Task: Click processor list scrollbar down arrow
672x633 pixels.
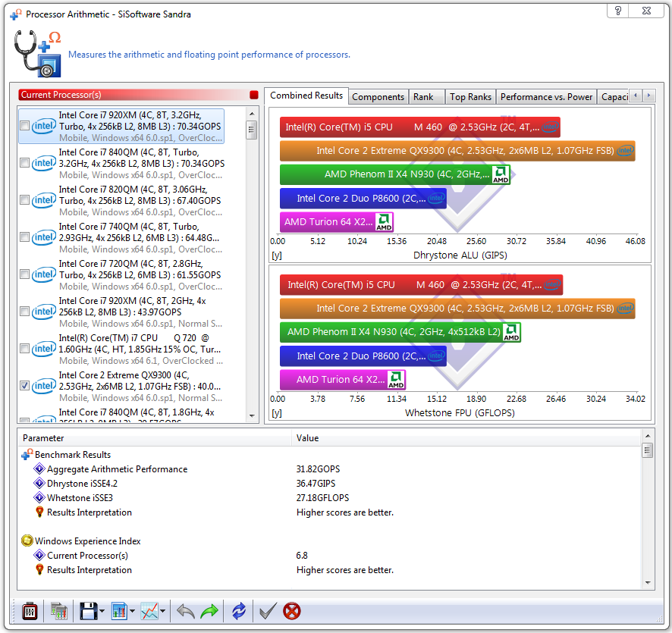Action: 252,416
